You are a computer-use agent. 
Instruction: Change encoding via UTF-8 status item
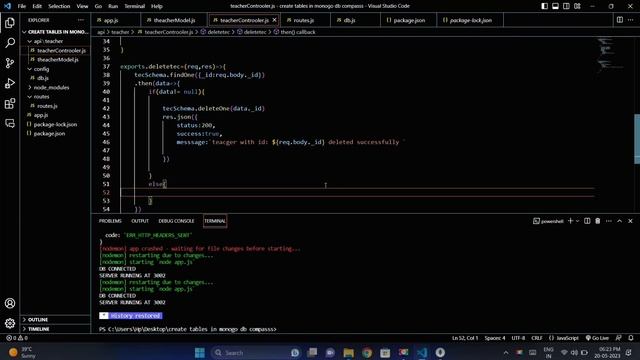[x=518, y=338]
